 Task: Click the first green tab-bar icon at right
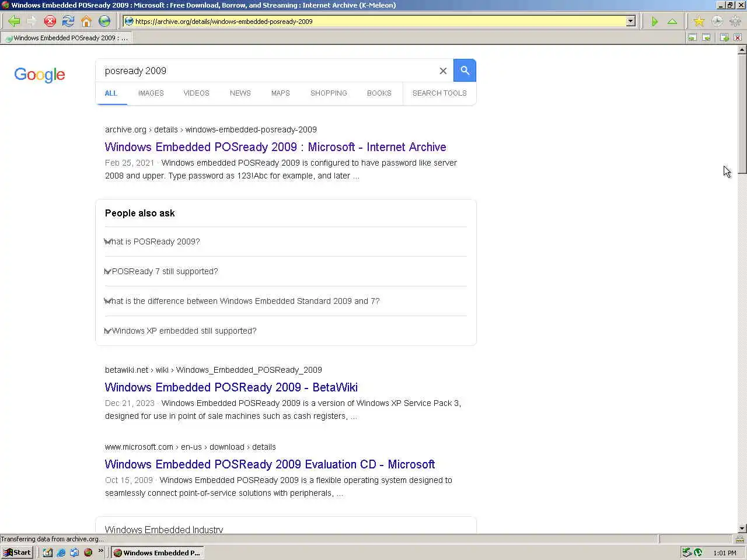692,38
